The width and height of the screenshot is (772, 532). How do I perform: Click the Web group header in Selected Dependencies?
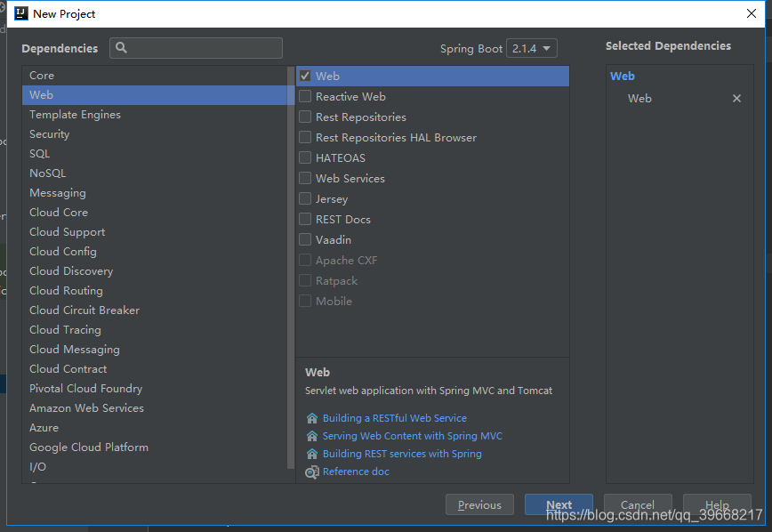click(623, 77)
